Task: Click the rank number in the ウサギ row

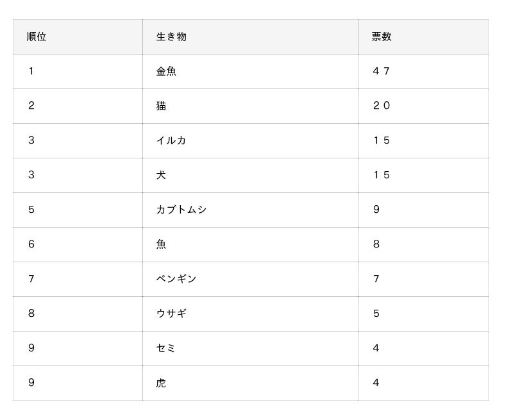Action: (x=31, y=314)
